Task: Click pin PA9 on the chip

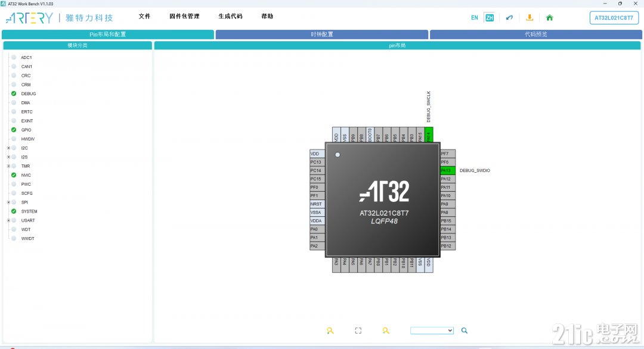Action: [x=448, y=204]
